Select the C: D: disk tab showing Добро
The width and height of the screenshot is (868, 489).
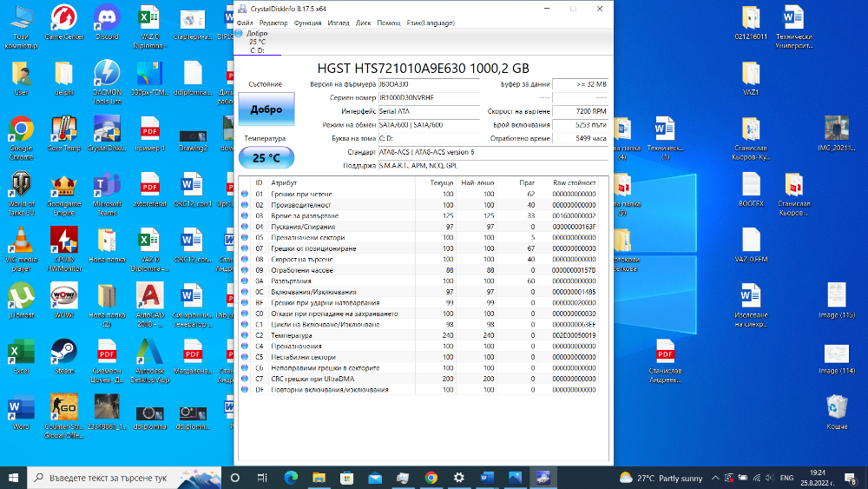tap(258, 42)
